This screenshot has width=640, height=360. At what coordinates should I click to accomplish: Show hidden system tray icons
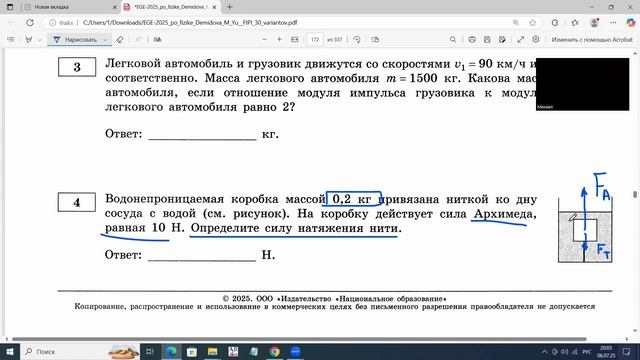point(544,351)
